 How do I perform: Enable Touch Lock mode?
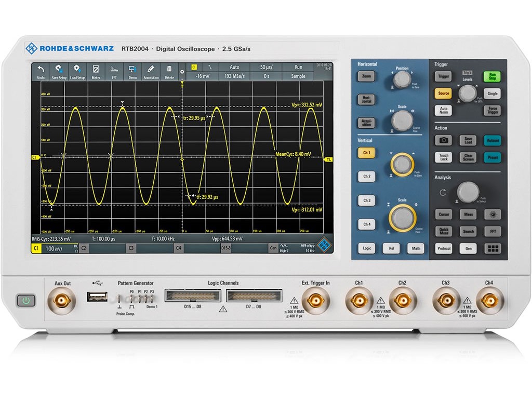445,157
